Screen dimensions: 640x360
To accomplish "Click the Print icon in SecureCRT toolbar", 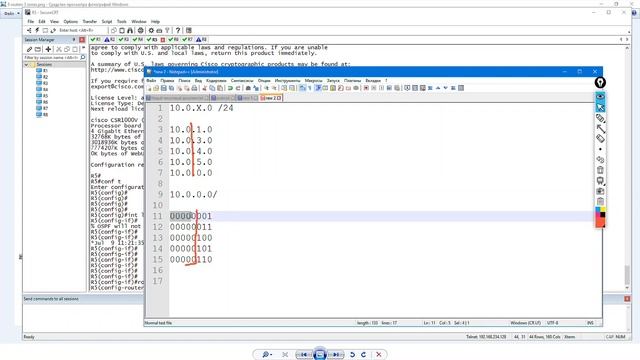I will pos(159,30).
